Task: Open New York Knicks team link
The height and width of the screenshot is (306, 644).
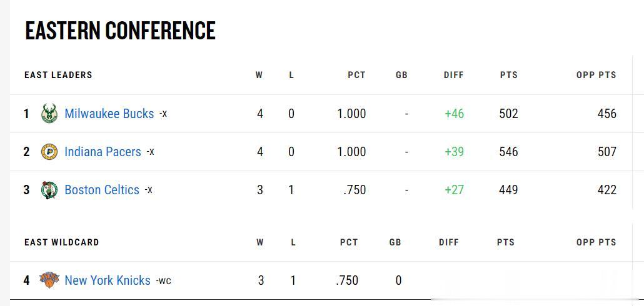Action: click(108, 280)
